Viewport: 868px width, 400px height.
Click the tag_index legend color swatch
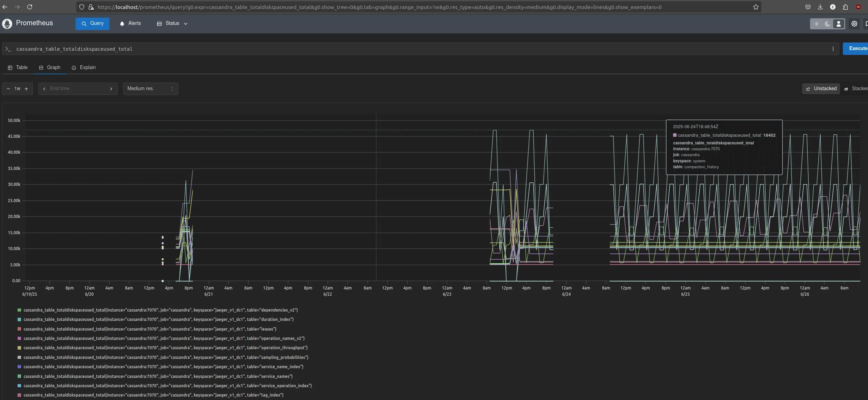pyautogui.click(x=19, y=395)
